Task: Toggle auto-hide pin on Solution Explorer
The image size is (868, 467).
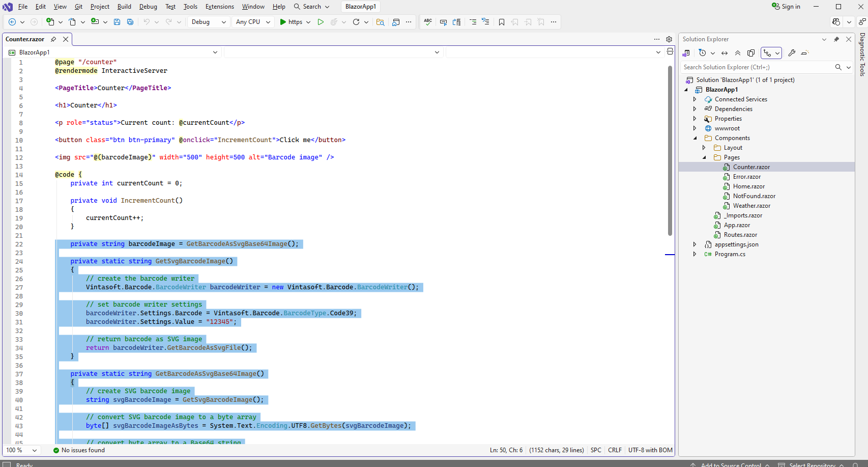Action: point(836,39)
